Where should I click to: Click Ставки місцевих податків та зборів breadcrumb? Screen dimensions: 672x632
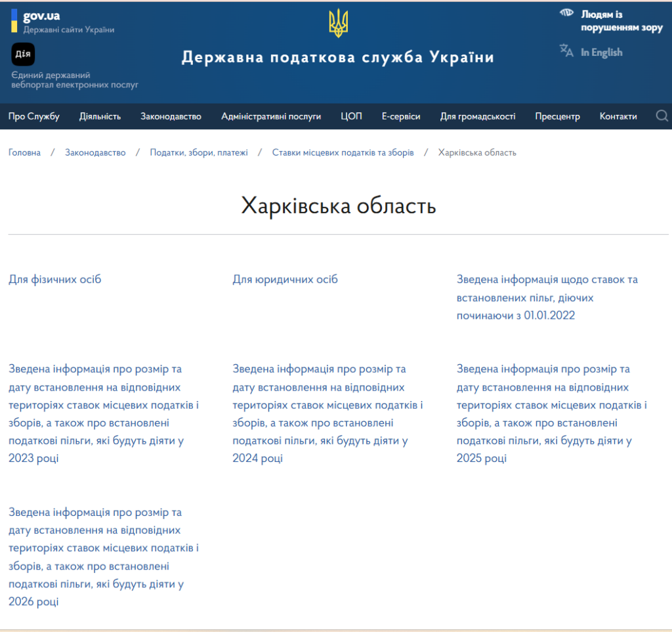(343, 152)
